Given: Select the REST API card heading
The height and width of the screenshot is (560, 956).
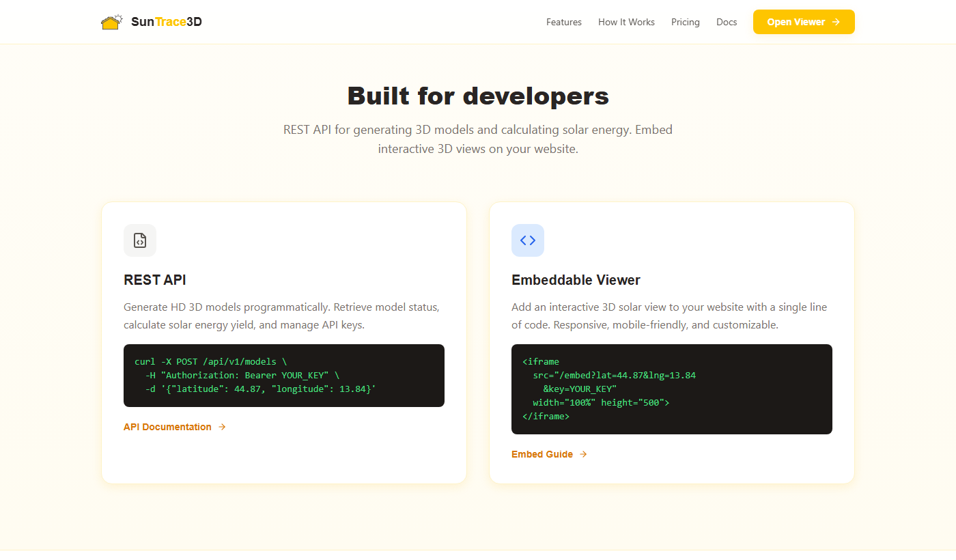Looking at the screenshot, I should click(154, 280).
